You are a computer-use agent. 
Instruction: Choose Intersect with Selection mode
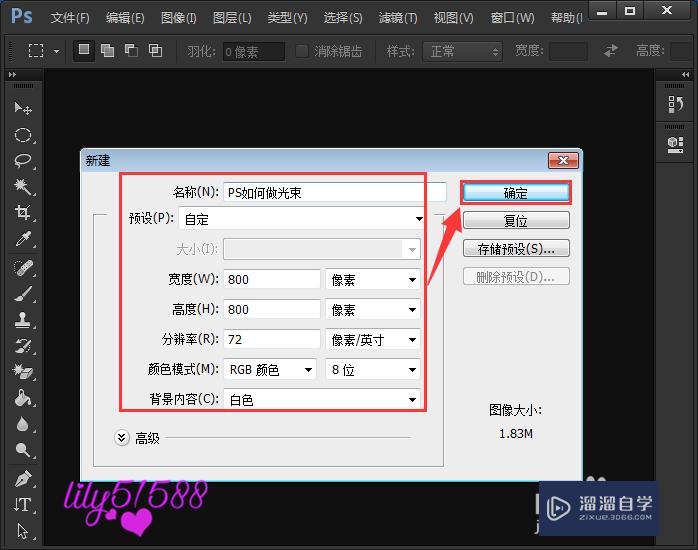pos(155,50)
